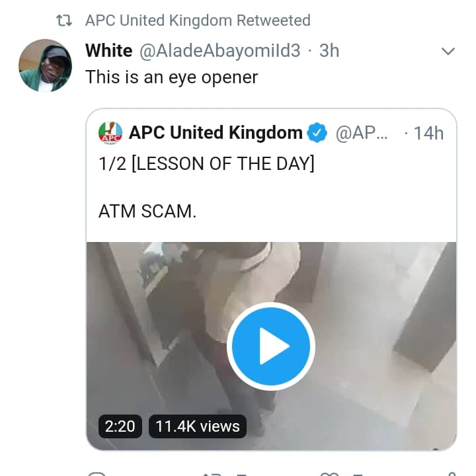Like the tweet with the heart icon
The height and width of the screenshot is (476, 476).
point(329,472)
